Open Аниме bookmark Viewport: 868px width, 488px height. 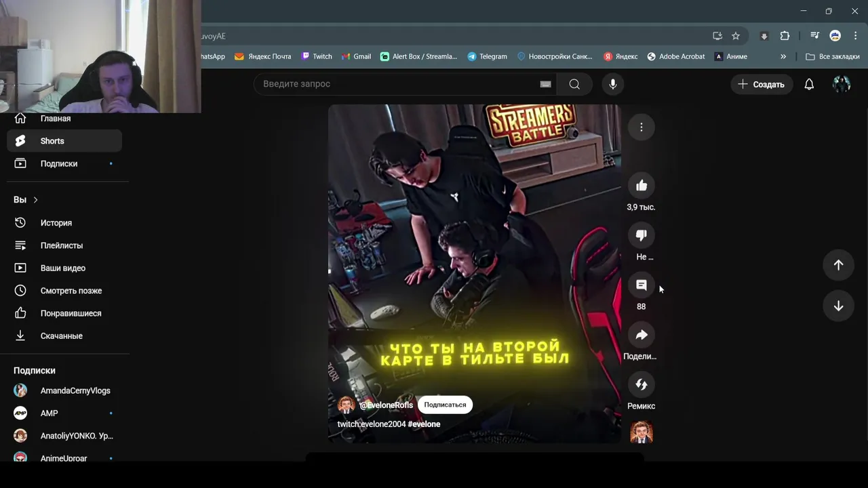pos(730,57)
